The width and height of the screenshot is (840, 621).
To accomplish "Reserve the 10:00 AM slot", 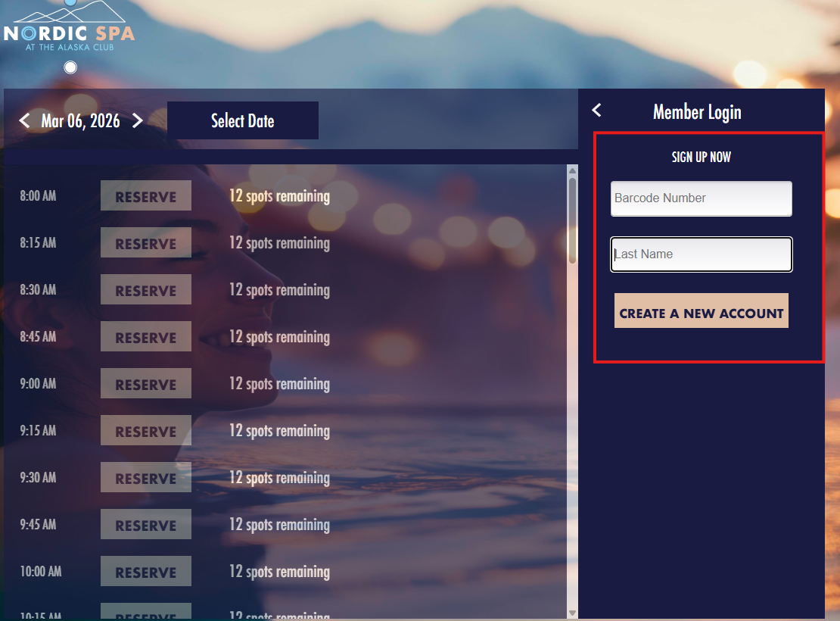I will coord(145,572).
